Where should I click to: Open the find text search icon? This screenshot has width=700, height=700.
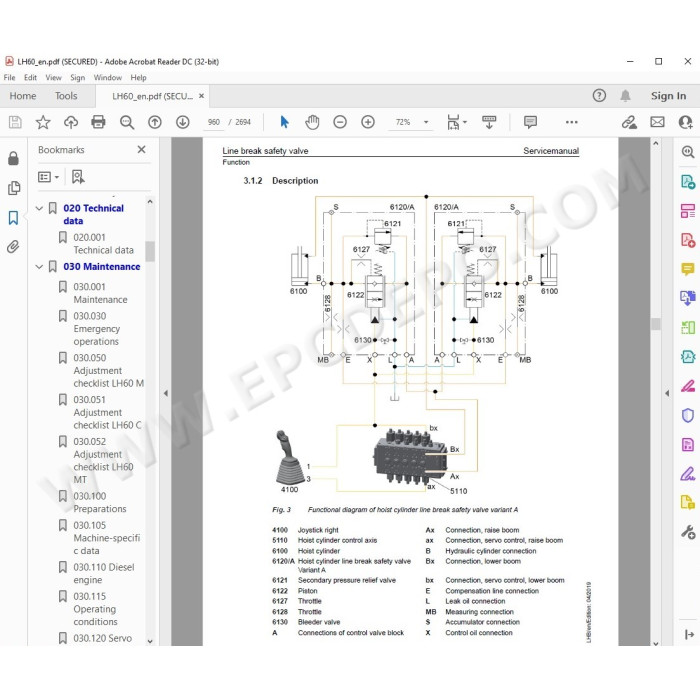pos(127,122)
